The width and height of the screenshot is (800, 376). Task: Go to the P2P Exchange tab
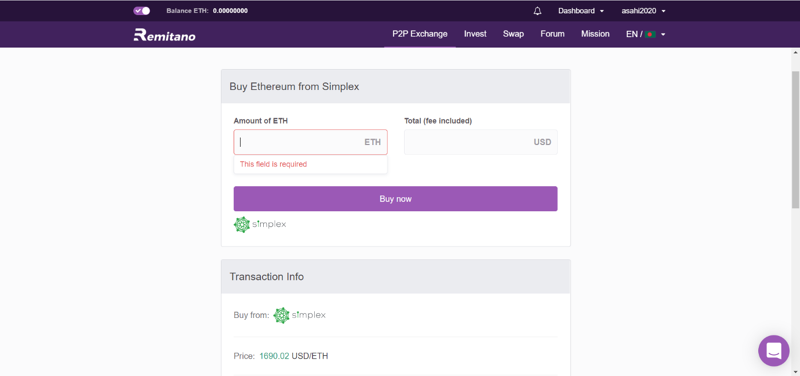pos(420,34)
